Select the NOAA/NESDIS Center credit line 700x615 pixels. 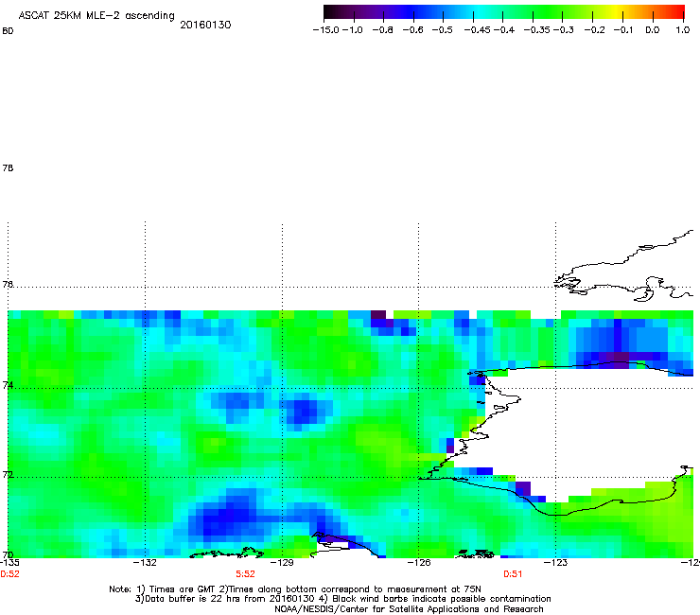tap(409, 609)
